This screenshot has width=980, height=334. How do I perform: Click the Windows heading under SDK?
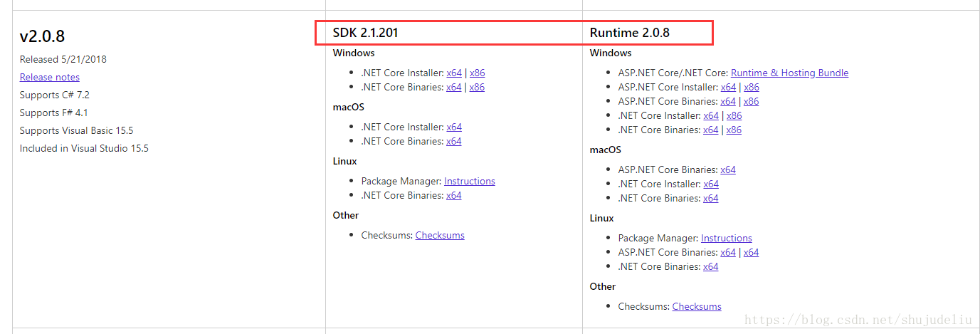pyautogui.click(x=354, y=53)
